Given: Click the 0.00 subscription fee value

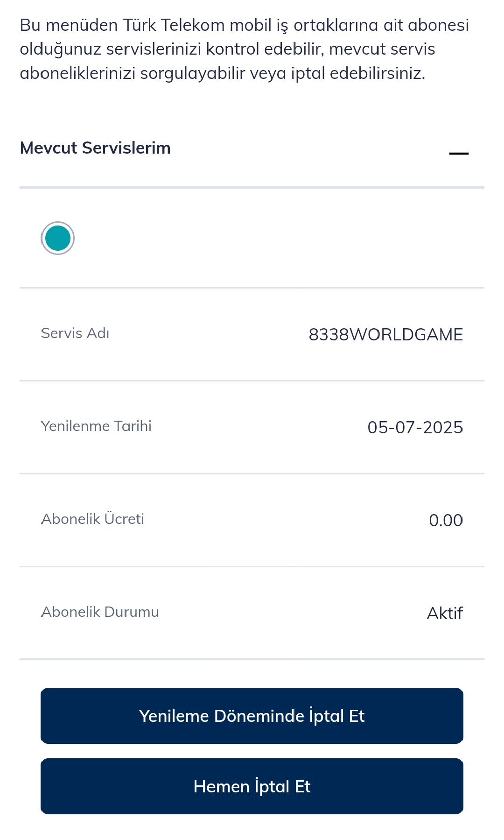Looking at the screenshot, I should (446, 520).
